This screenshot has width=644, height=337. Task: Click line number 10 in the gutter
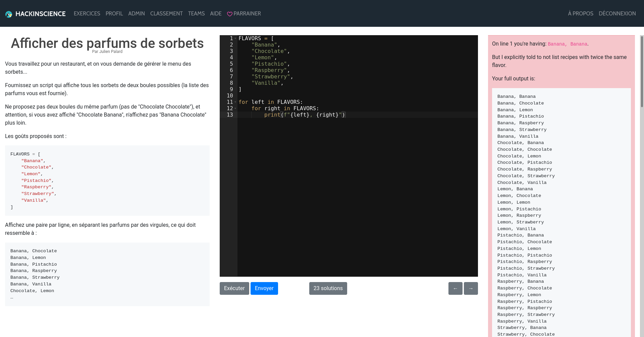(230, 96)
